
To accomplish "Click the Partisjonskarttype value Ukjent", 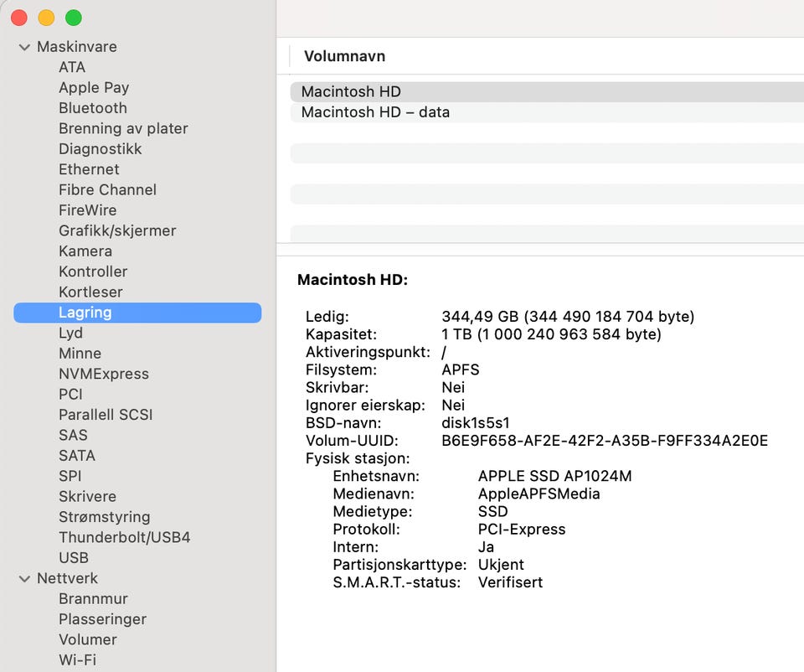I will (x=501, y=565).
